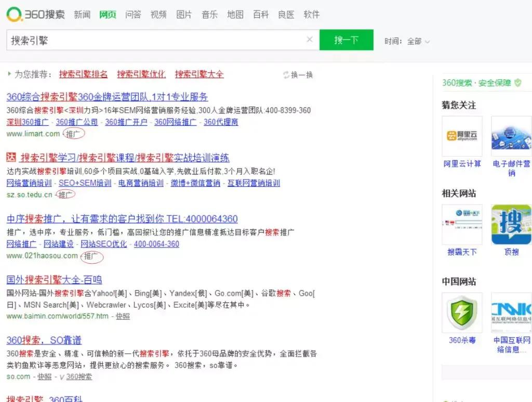Open the 网络推广 sublink
532x402 pixels.
tap(21, 244)
